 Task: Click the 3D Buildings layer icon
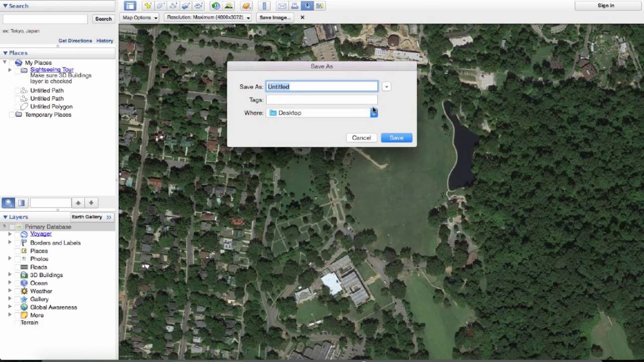(24, 275)
